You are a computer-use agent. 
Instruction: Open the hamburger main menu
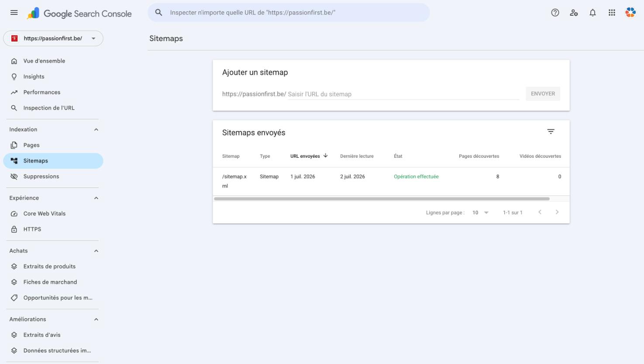coord(14,13)
